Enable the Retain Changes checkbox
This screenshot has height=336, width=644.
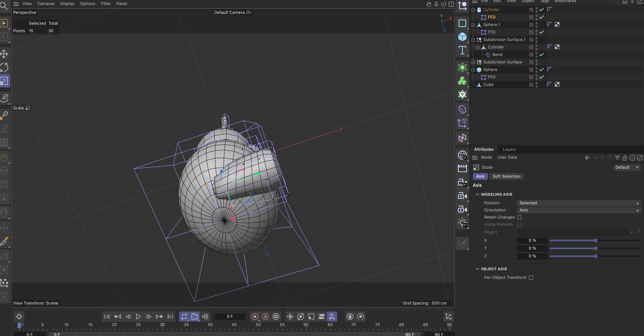[x=519, y=217]
